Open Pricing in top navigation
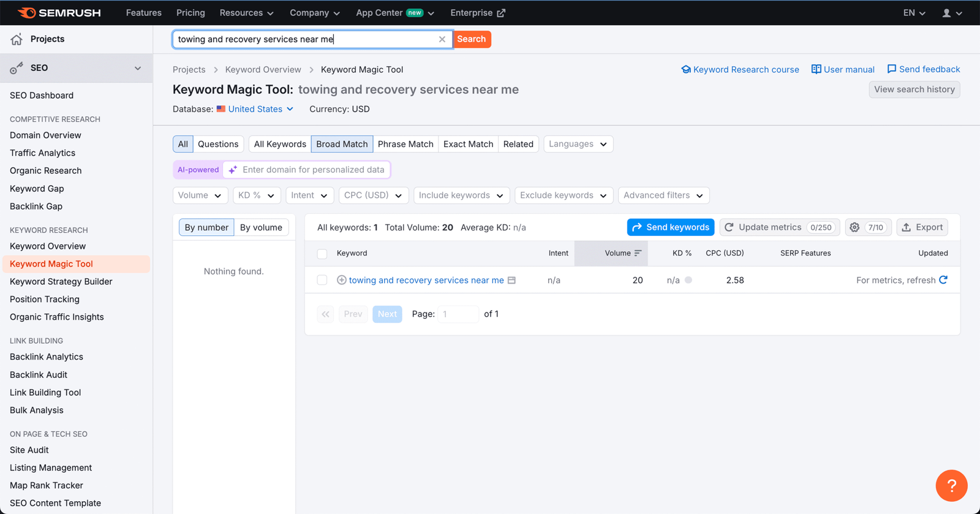The width and height of the screenshot is (980, 514). click(190, 13)
